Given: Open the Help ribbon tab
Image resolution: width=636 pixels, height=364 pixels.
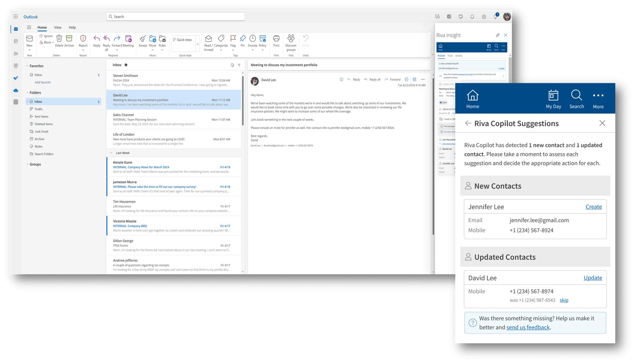Looking at the screenshot, I should [72, 28].
